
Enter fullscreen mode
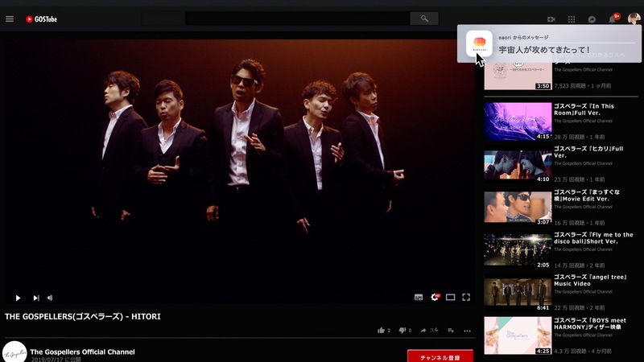[x=466, y=297]
